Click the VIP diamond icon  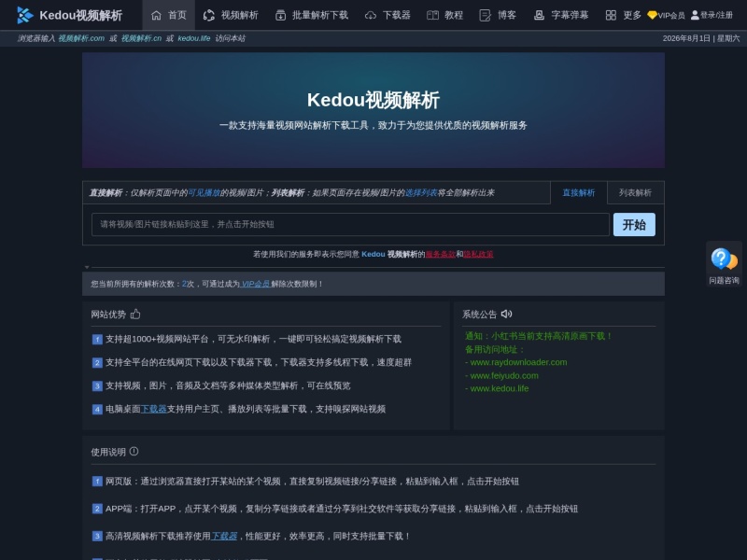pyautogui.click(x=652, y=15)
